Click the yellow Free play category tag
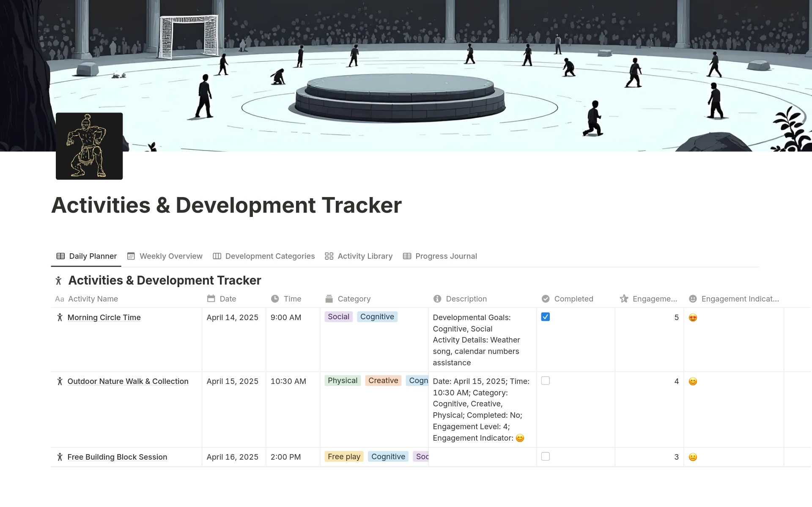This screenshot has width=812, height=507. click(x=344, y=457)
